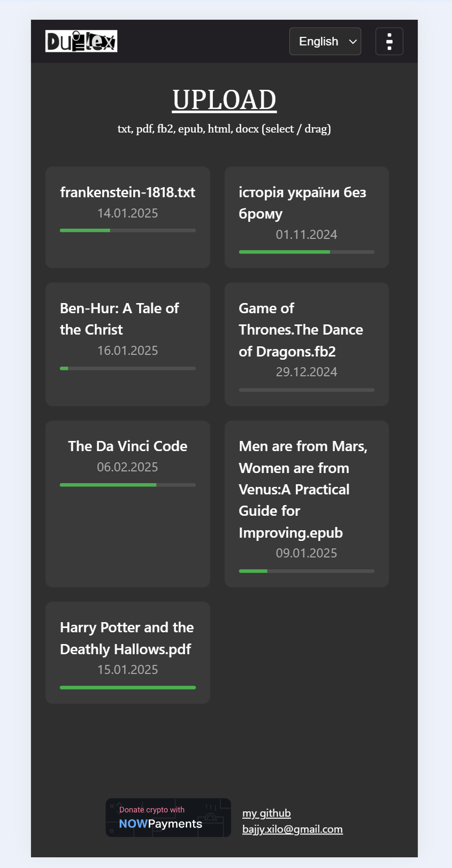Open the my github link
The width and height of the screenshot is (452, 868).
click(x=266, y=813)
